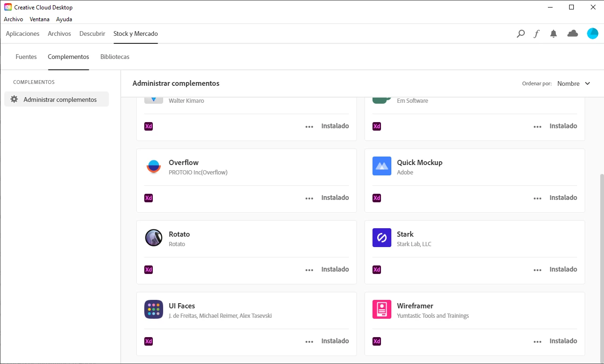Screen dimensions: 604x364
Task: Click Instalado on the Rotato card
Action: (335, 269)
